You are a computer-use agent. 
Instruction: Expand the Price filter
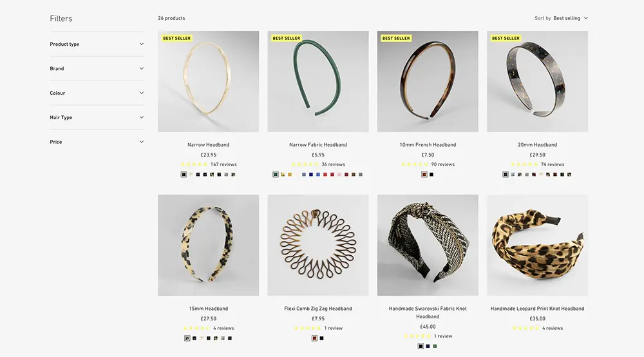coord(97,142)
